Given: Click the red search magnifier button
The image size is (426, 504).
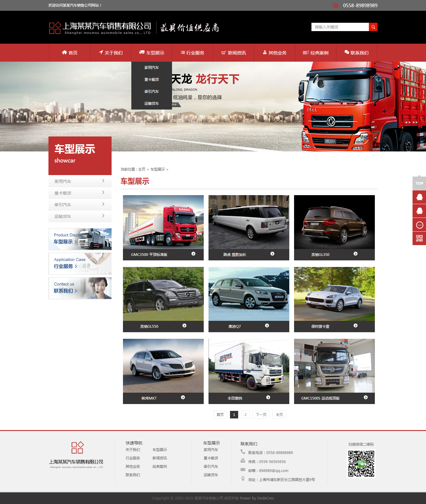Looking at the screenshot, I should click(373, 27).
